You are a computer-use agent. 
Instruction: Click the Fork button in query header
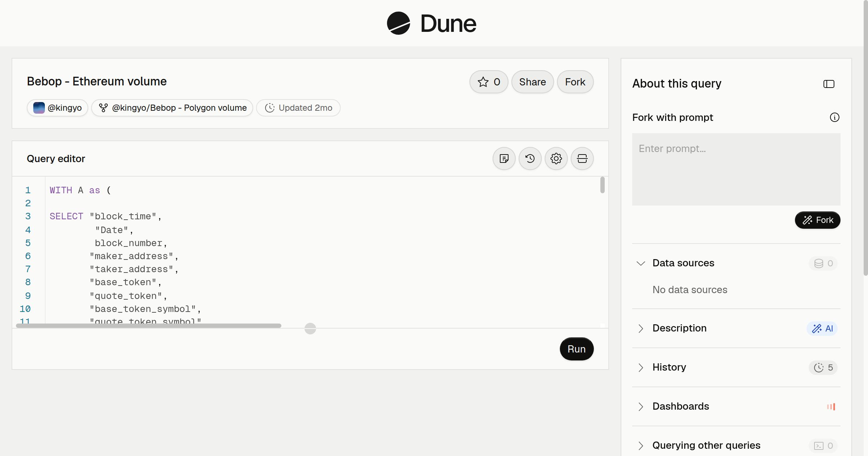[575, 82]
